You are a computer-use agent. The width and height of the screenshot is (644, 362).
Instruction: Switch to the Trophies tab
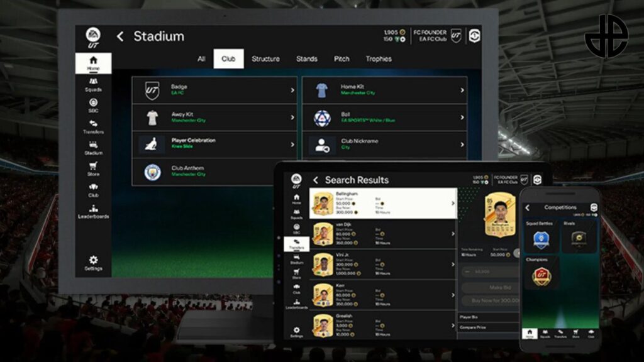tap(378, 58)
